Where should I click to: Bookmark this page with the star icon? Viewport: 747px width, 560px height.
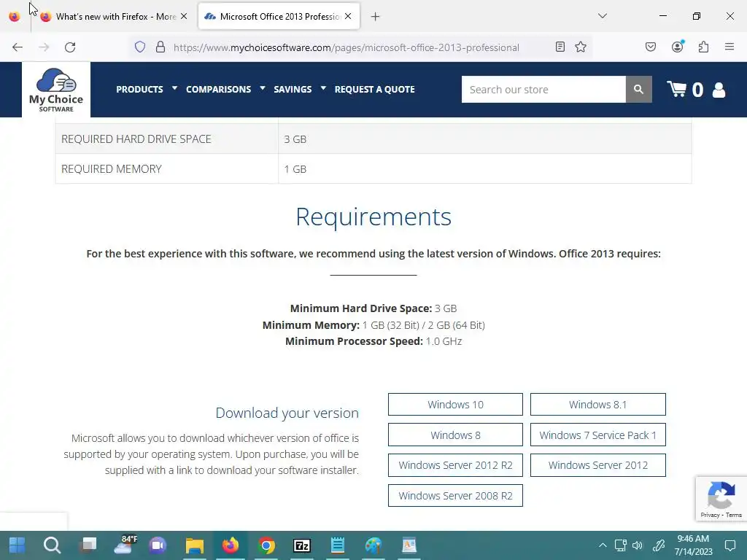tap(580, 47)
